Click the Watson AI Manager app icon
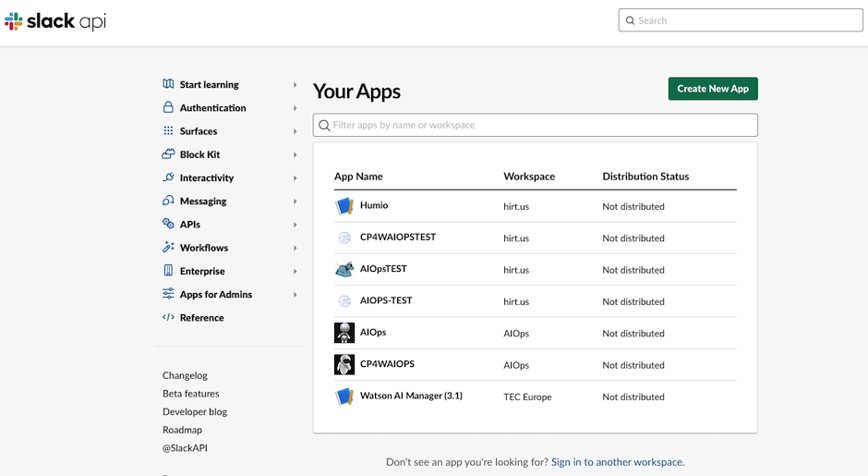The image size is (868, 476). [x=344, y=397]
